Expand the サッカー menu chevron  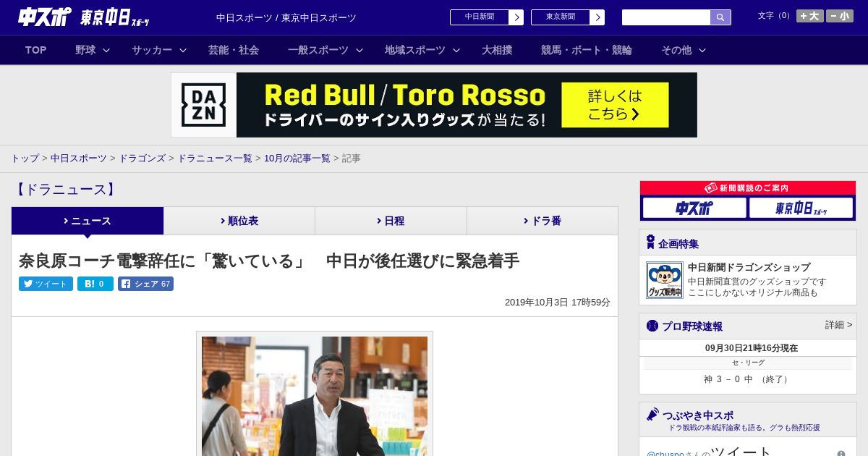(x=183, y=51)
